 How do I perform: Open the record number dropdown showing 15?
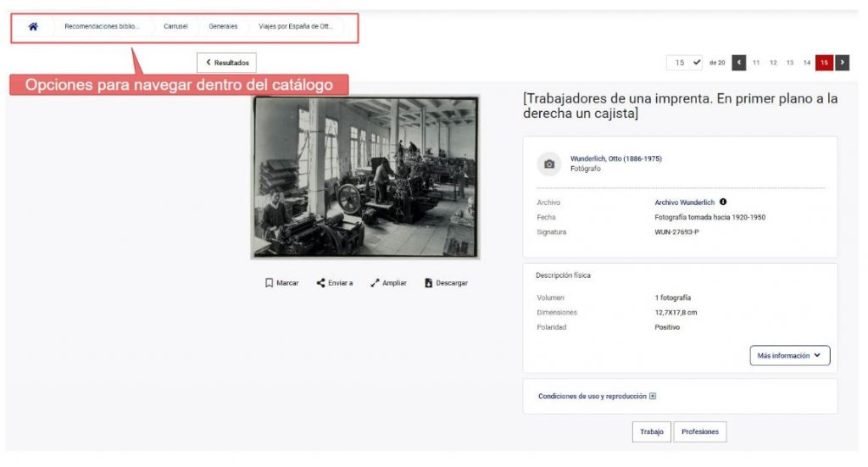coord(684,63)
